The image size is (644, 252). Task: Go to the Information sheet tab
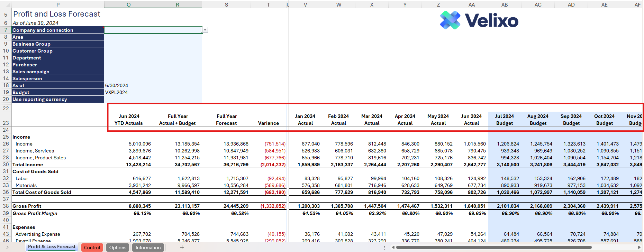point(148,248)
